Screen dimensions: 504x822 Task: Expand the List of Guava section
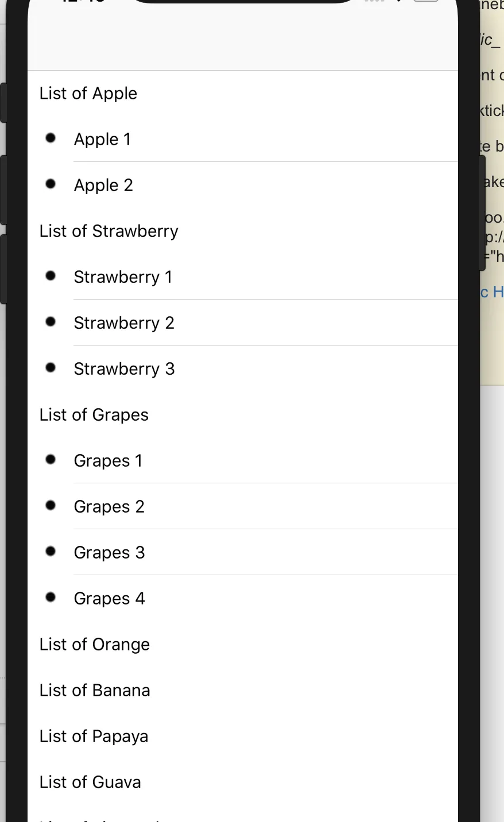pyautogui.click(x=90, y=782)
